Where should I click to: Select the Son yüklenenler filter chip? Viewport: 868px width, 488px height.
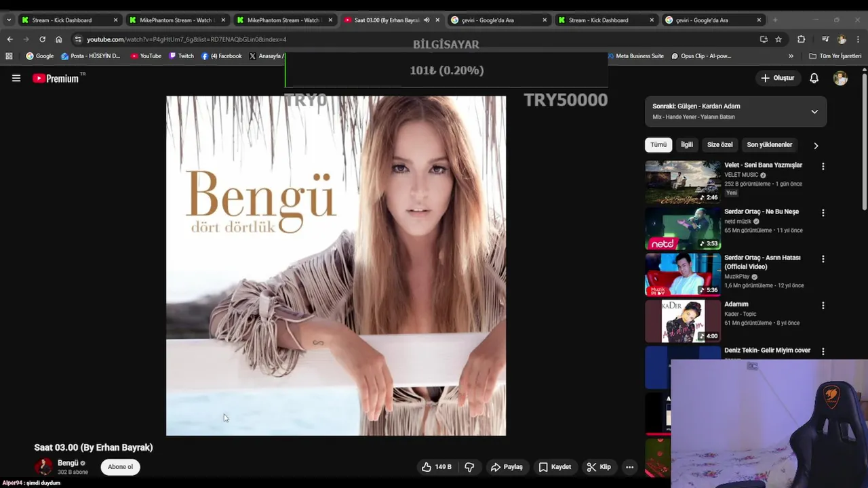[769, 144]
